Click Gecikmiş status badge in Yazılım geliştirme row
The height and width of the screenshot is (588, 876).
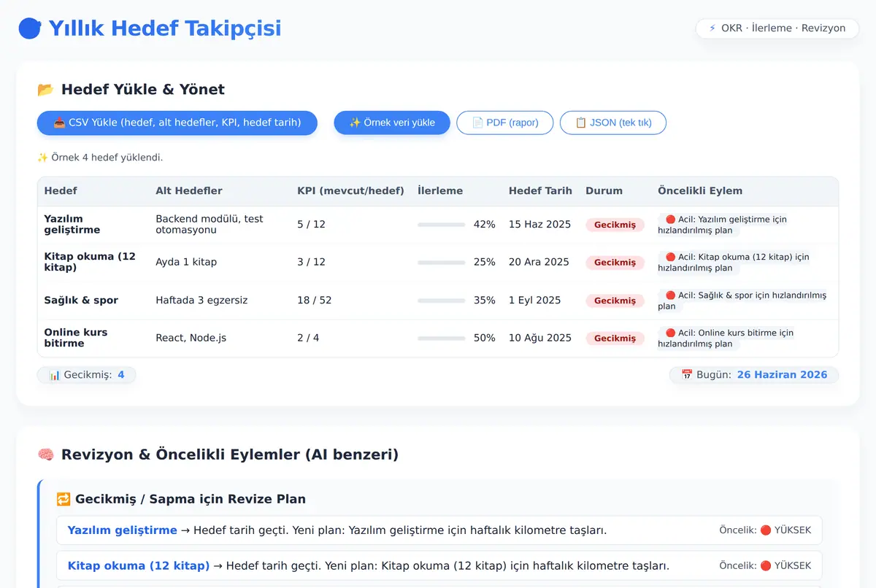pos(615,225)
